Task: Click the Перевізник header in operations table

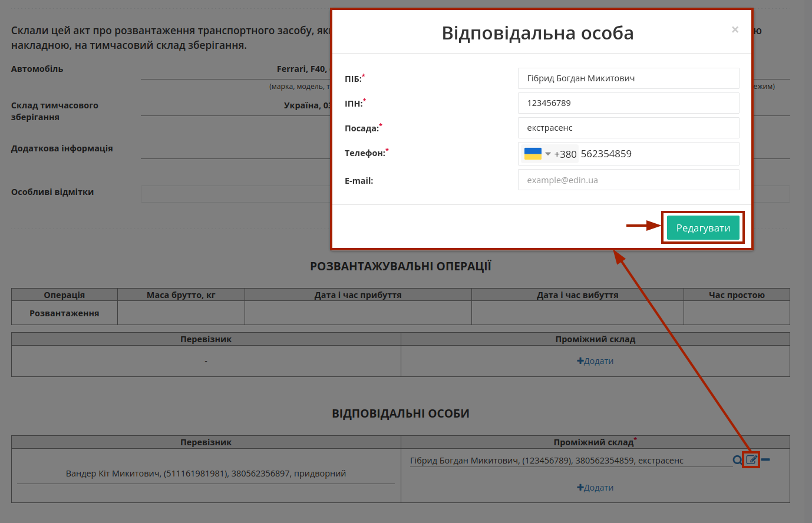Action: (206, 339)
